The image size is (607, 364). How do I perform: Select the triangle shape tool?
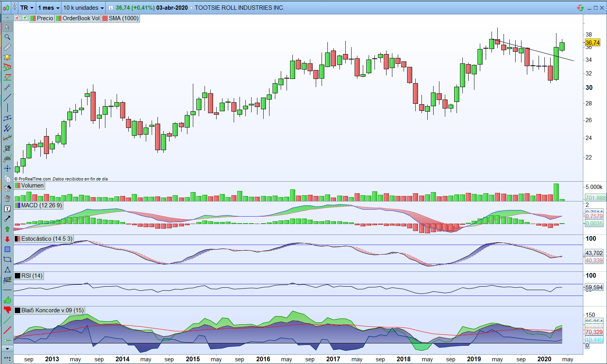pos(7,269)
